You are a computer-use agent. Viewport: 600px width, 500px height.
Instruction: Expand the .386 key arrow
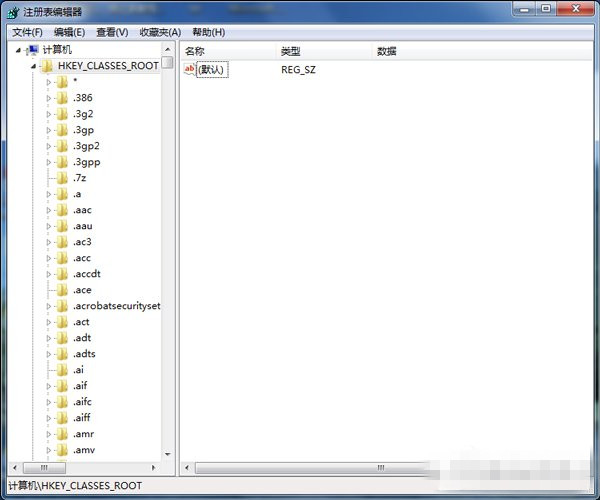(x=49, y=98)
